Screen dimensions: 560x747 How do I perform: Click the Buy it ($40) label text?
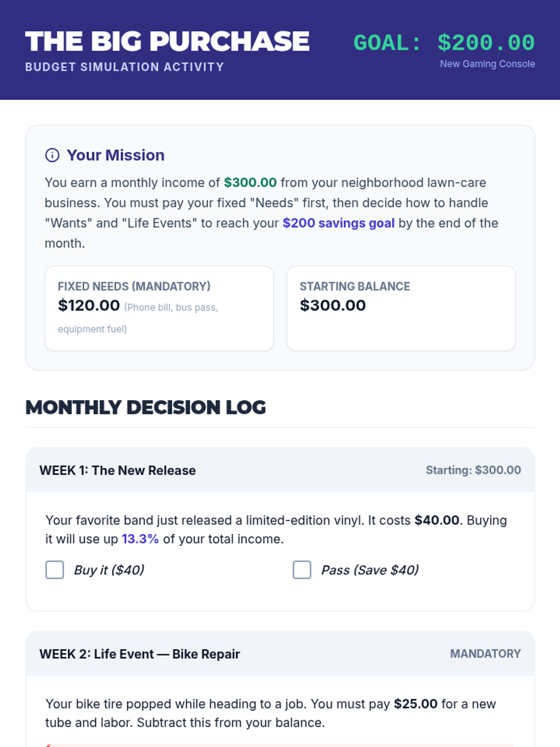(x=109, y=570)
